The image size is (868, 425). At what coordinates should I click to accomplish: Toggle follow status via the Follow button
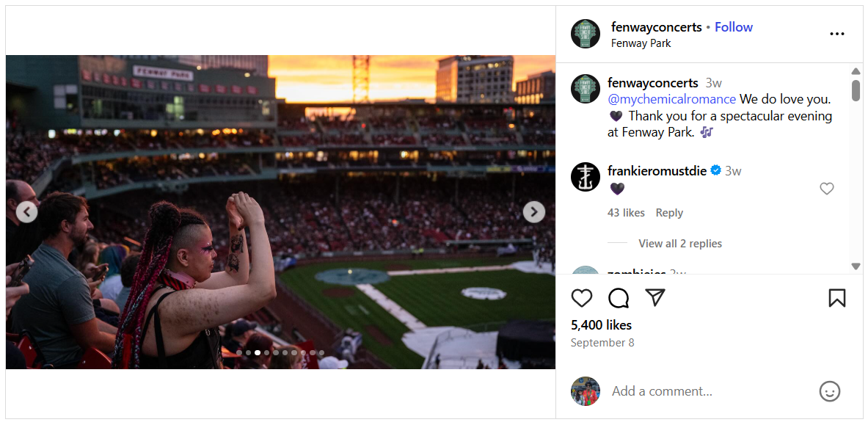click(733, 26)
